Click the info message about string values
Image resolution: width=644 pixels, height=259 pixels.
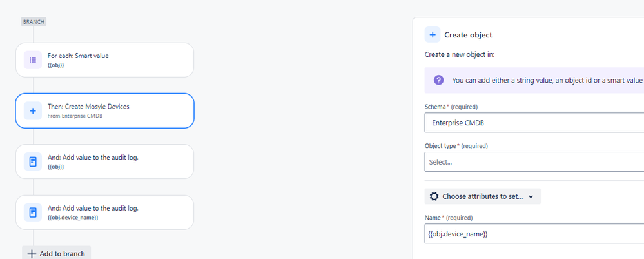click(x=534, y=80)
